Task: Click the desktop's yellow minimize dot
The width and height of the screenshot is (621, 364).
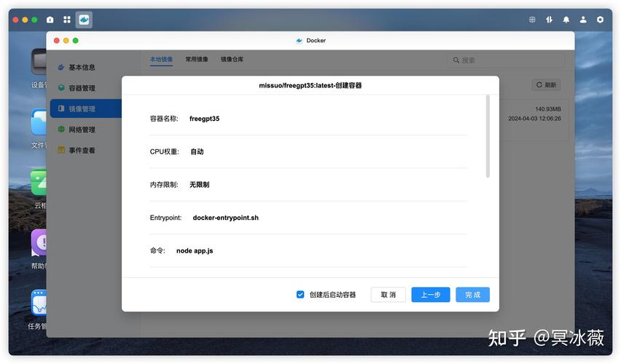Action: [25, 20]
